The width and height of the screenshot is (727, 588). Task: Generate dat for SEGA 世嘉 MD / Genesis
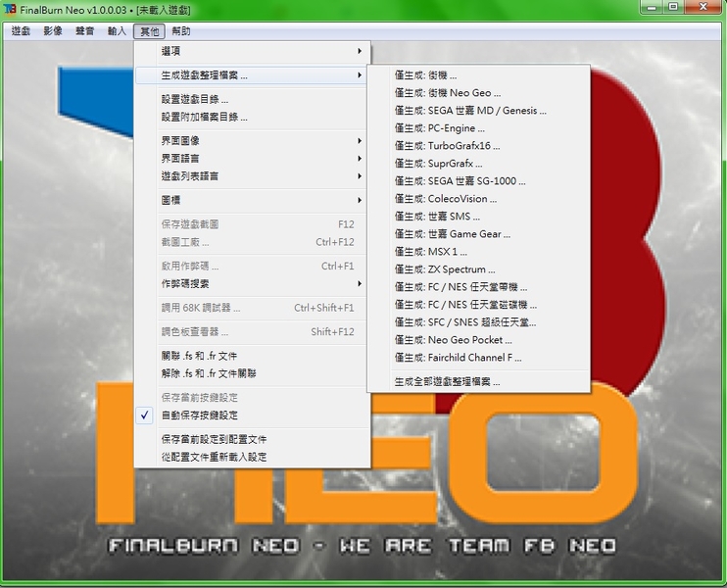pyautogui.click(x=478, y=111)
